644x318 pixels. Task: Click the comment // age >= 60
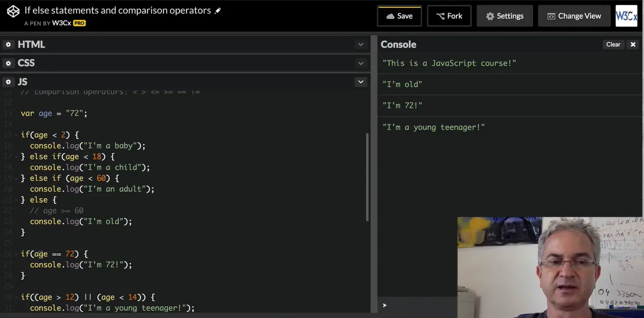click(57, 211)
